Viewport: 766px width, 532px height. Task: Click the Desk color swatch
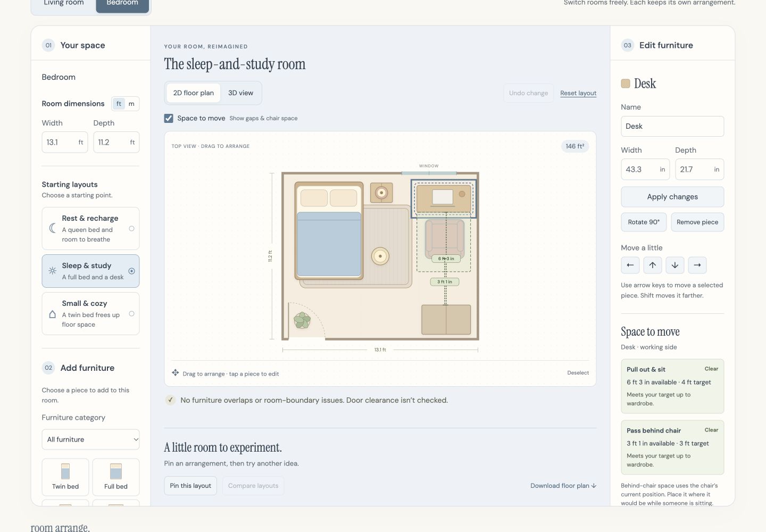626,84
